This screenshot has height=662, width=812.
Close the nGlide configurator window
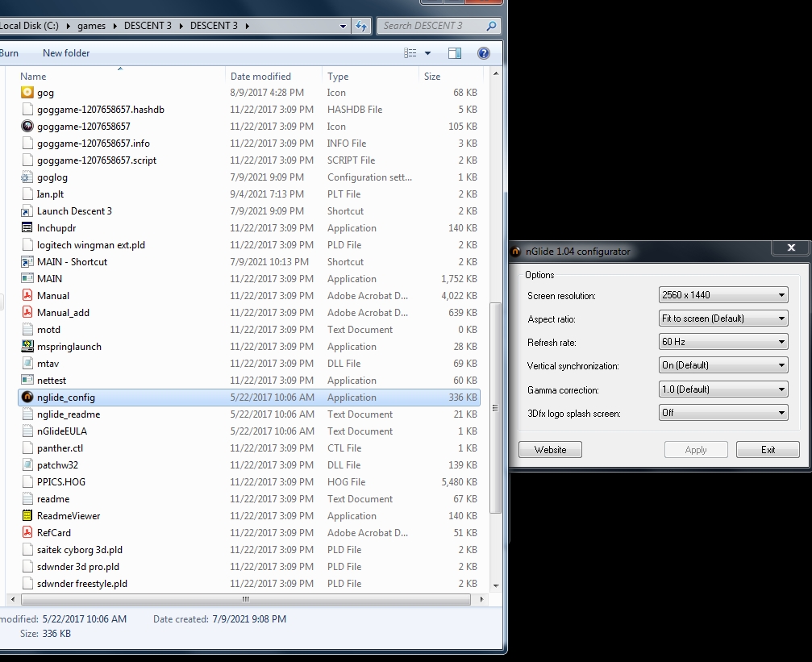[x=791, y=248]
